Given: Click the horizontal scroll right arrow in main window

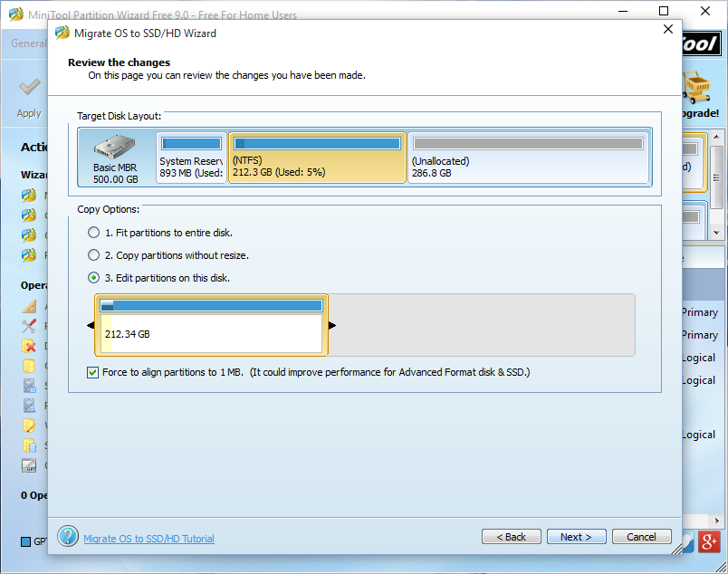Looking at the screenshot, I should tap(717, 521).
